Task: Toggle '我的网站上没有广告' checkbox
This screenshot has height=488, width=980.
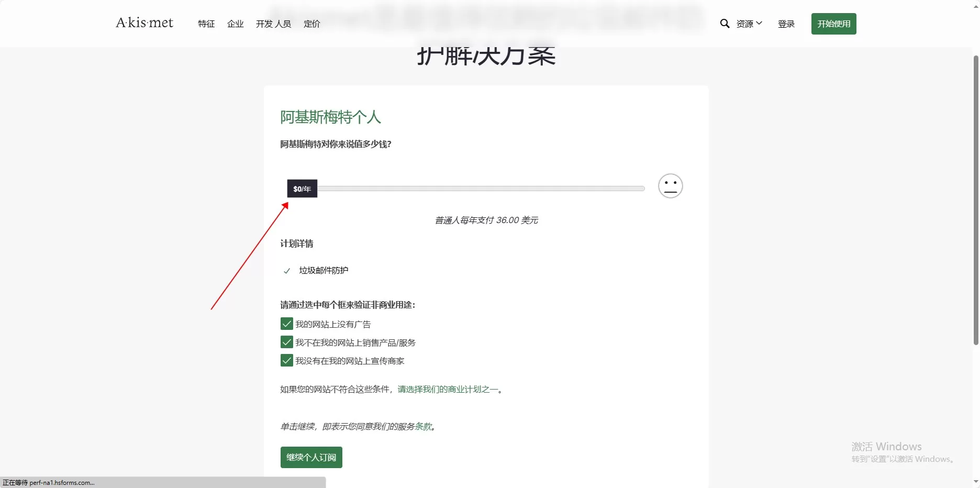Action: 286,324
